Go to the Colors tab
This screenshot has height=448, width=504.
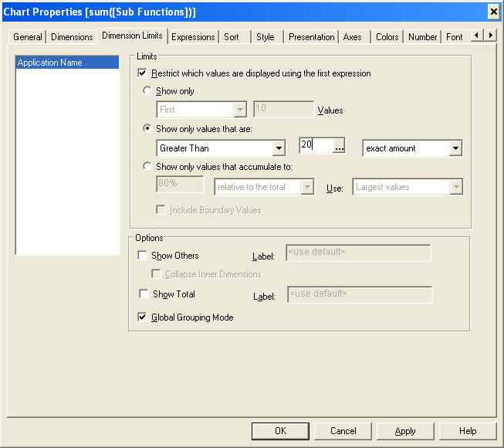tap(387, 37)
